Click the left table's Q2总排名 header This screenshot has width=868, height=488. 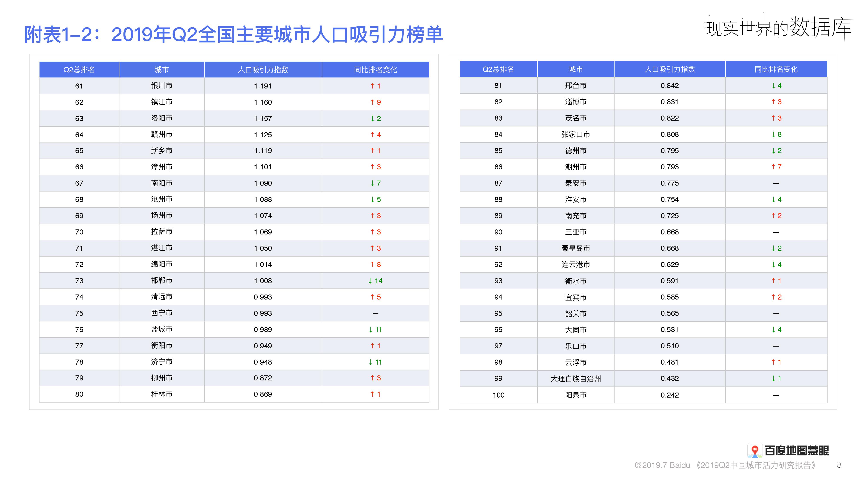click(79, 70)
